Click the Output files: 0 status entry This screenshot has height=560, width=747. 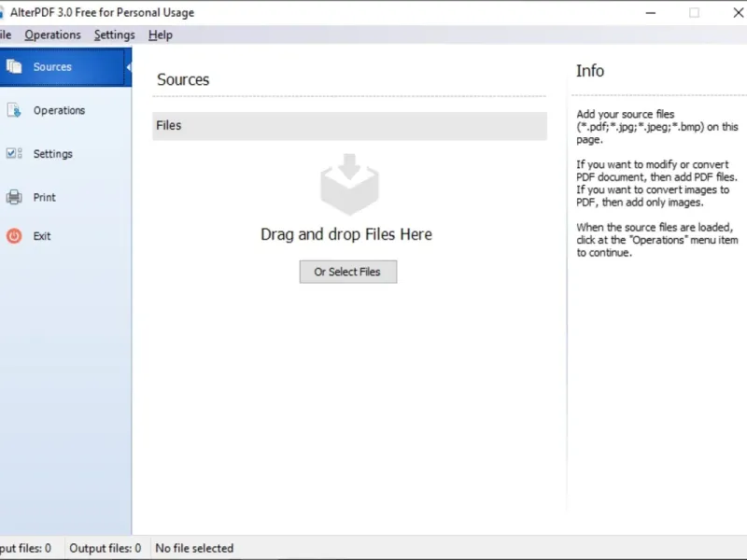pos(106,548)
